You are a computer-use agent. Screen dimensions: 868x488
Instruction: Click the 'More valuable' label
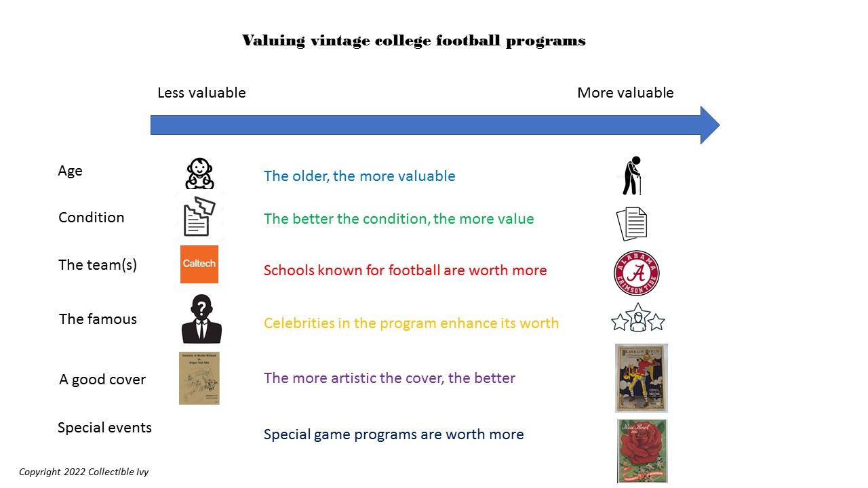(625, 93)
